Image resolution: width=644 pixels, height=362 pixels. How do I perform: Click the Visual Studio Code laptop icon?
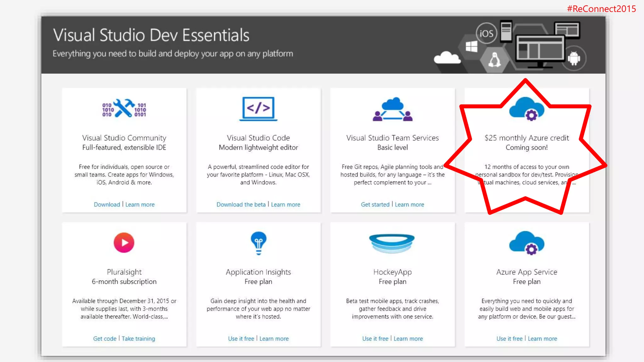click(x=258, y=109)
